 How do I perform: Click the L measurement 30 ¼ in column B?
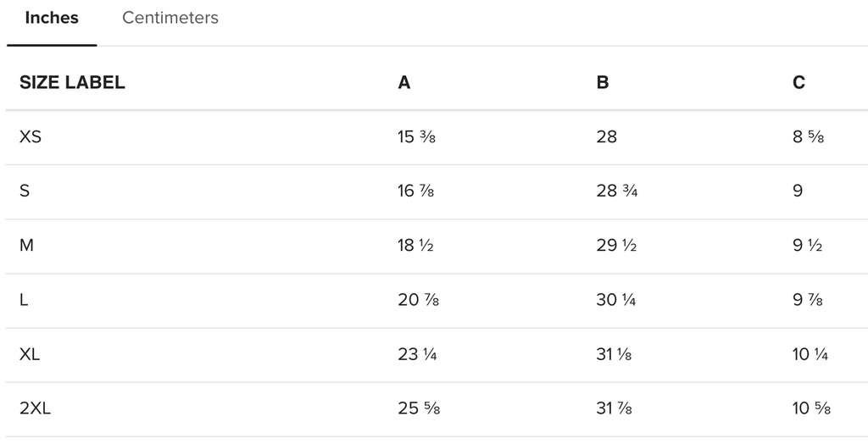pos(615,299)
